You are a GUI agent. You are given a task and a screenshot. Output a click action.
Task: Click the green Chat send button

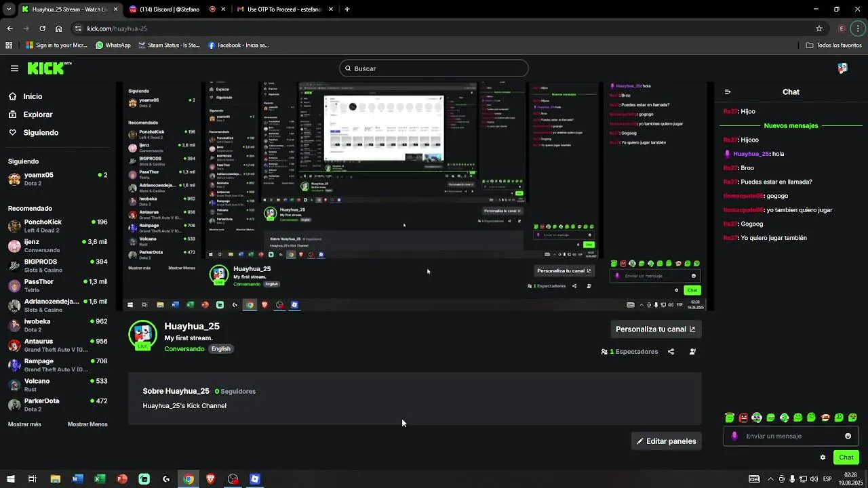coord(846,457)
